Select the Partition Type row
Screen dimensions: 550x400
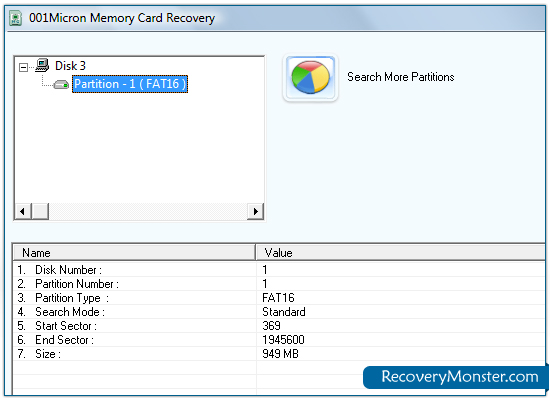pyautogui.click(x=279, y=298)
